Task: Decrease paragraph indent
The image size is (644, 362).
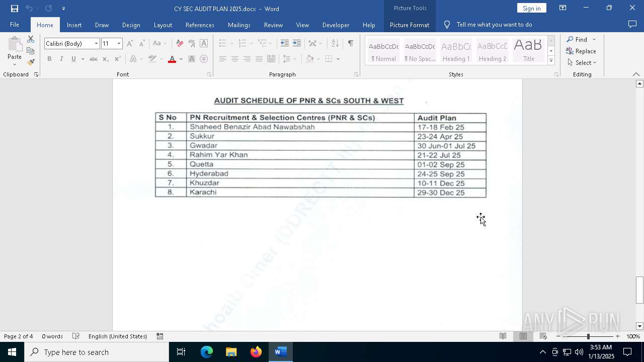Action: 285,44
